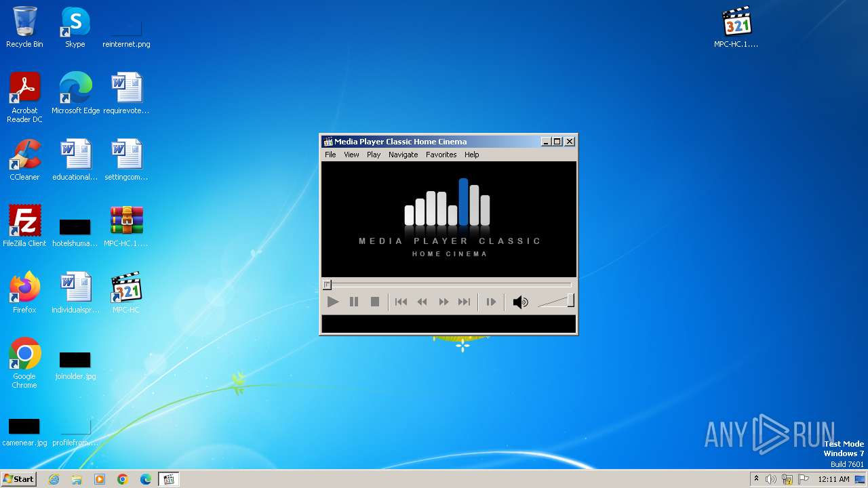Select the Google Chrome desktop shortcut
This screenshot has width=868, height=488.
(24, 363)
